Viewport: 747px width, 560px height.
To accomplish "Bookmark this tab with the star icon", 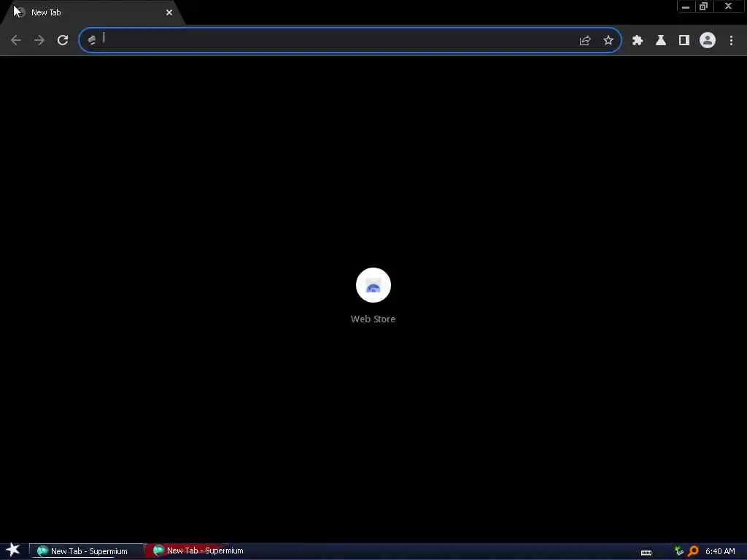I will tap(608, 41).
